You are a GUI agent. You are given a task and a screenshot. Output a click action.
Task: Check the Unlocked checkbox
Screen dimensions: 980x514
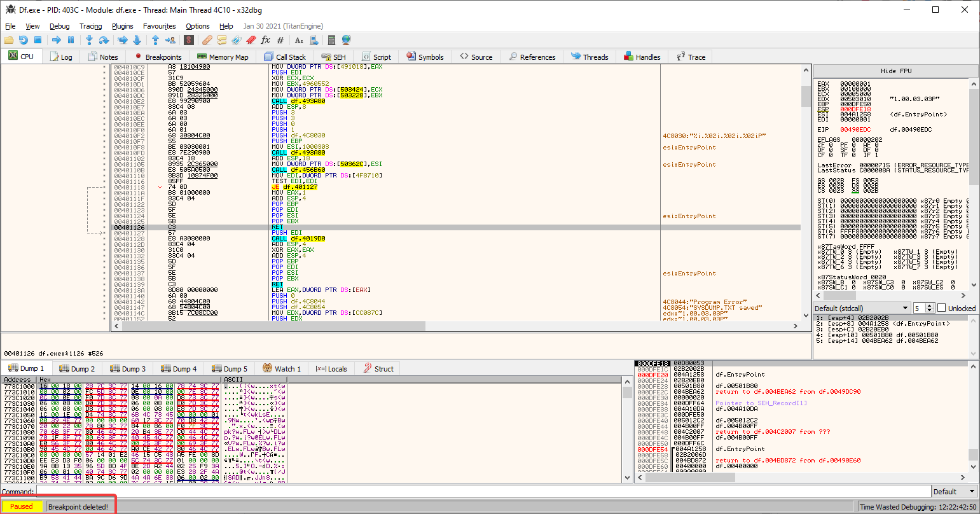tap(941, 308)
